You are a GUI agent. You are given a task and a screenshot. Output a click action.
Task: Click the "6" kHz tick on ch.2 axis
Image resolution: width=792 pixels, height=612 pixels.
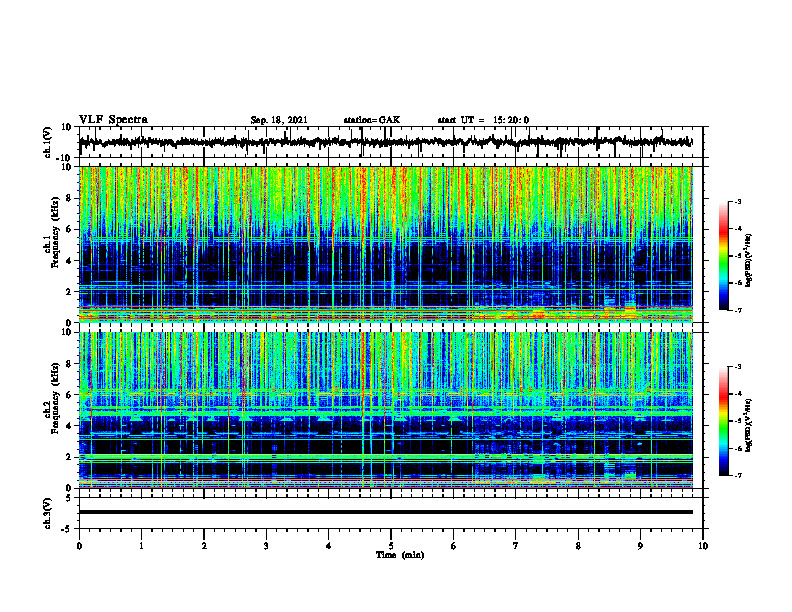click(x=69, y=395)
